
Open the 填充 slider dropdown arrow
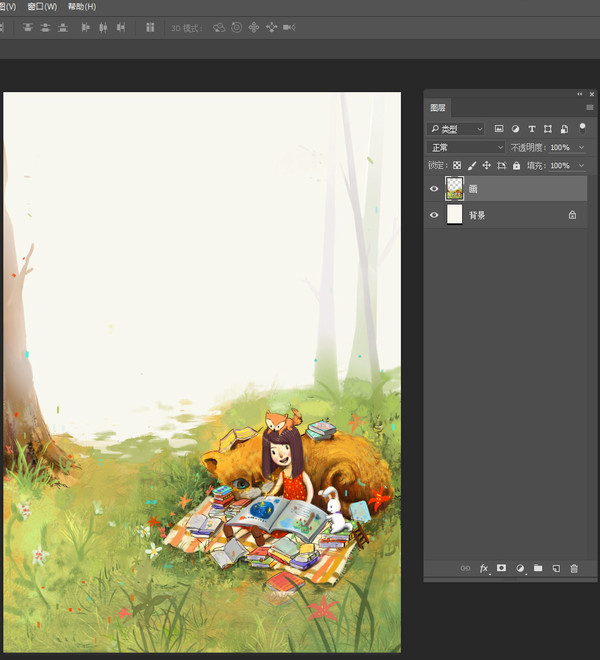coord(581,165)
